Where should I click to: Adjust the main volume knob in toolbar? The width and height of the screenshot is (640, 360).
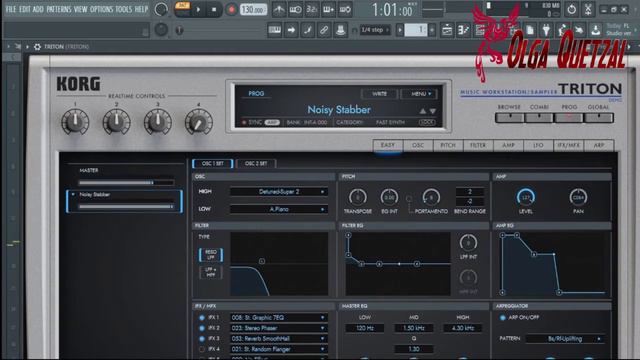[x=161, y=9]
